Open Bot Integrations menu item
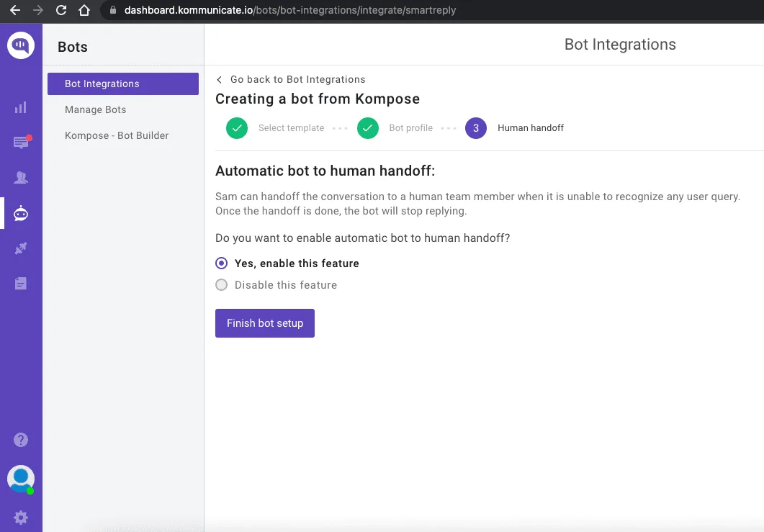 [123, 84]
